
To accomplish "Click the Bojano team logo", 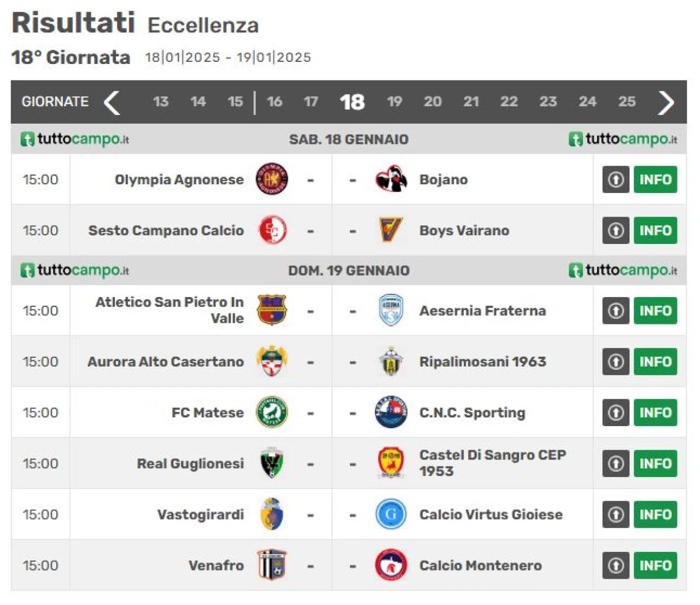I will point(391,179).
